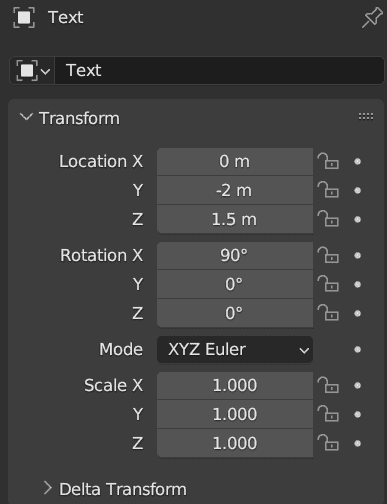Click the Location Z field showing 1.5 m
Screen dimensions: 387x504
point(235,220)
